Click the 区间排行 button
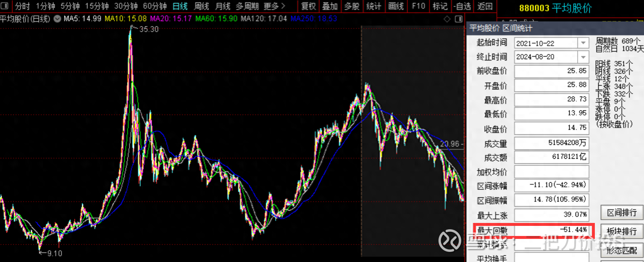Image resolution: width=644 pixels, height=262 pixels. tap(622, 213)
